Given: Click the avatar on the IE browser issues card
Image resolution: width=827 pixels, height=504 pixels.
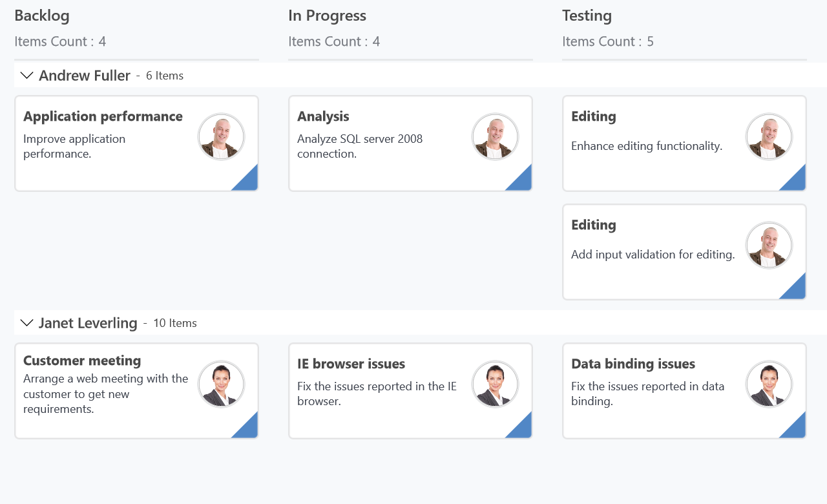Looking at the screenshot, I should 495,384.
